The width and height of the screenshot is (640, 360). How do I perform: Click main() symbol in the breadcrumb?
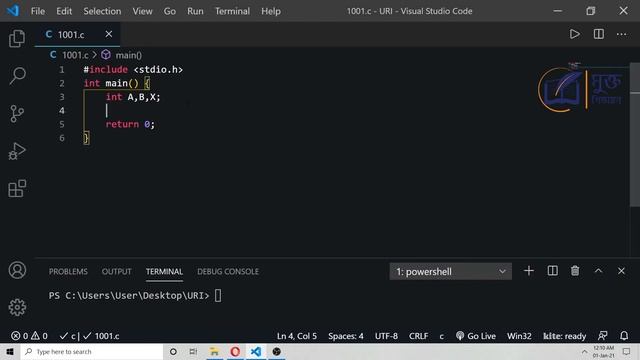point(128,55)
